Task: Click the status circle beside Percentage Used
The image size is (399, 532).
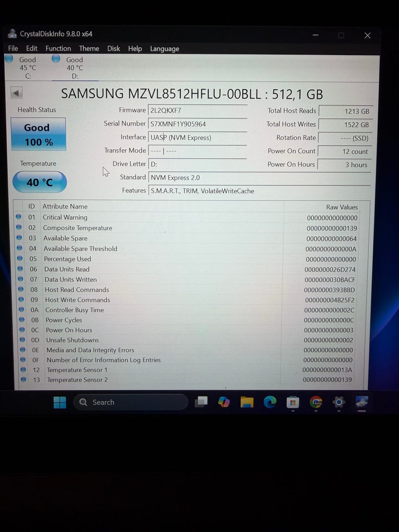Action: (20, 259)
